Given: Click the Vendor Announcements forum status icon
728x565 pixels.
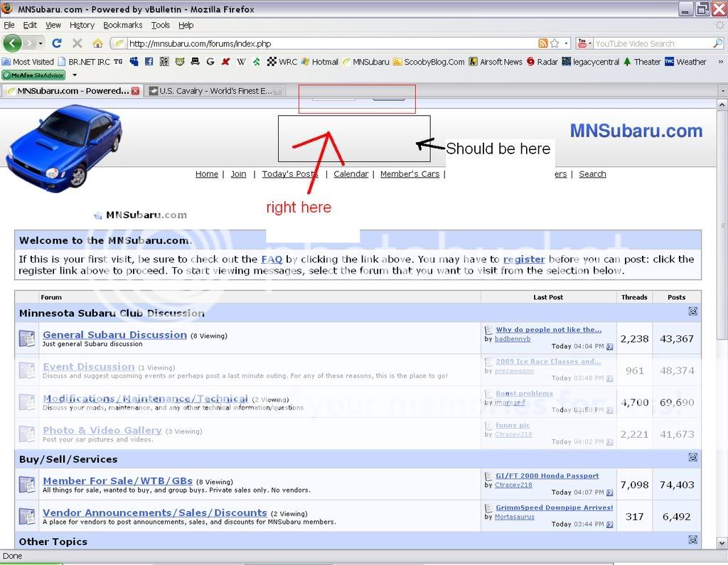Looking at the screenshot, I should tap(27, 516).
